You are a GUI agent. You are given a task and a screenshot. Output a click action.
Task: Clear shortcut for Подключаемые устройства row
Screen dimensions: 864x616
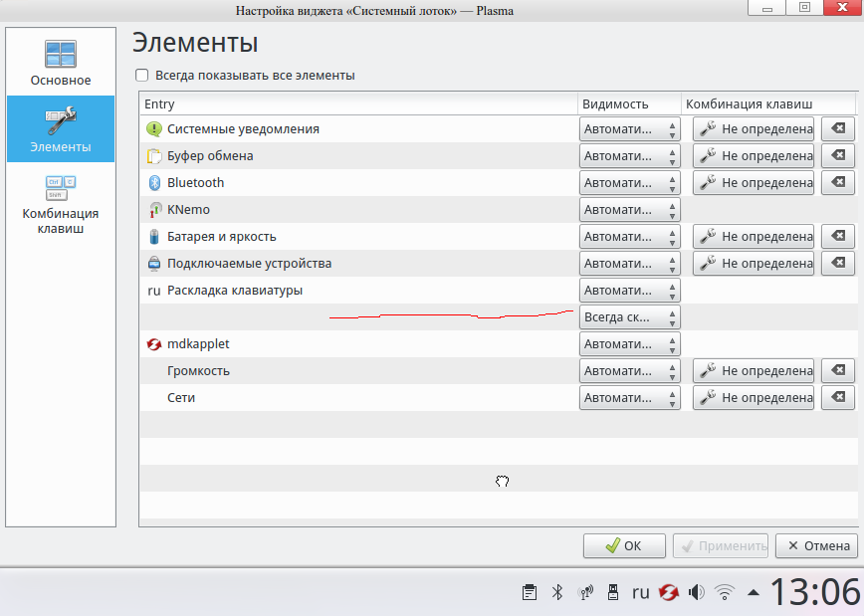click(837, 264)
